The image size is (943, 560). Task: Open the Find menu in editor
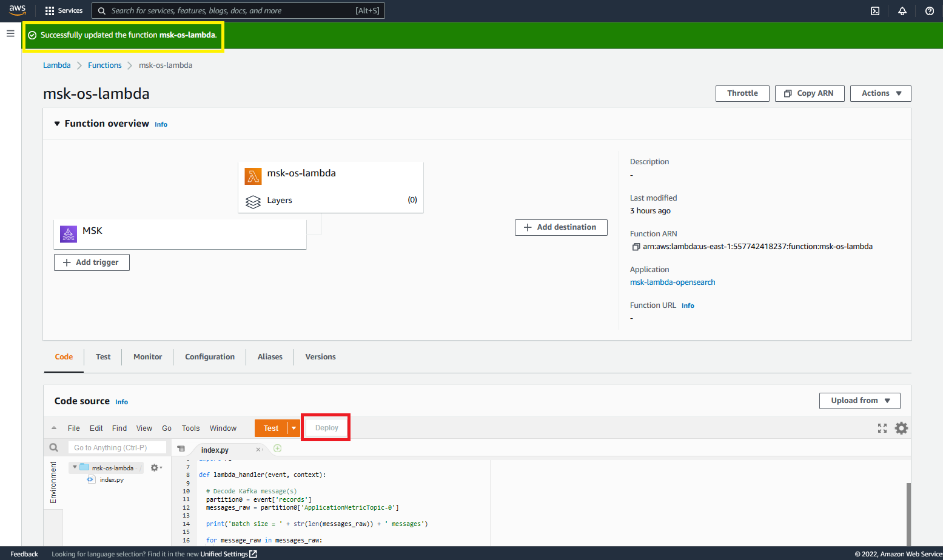point(119,428)
